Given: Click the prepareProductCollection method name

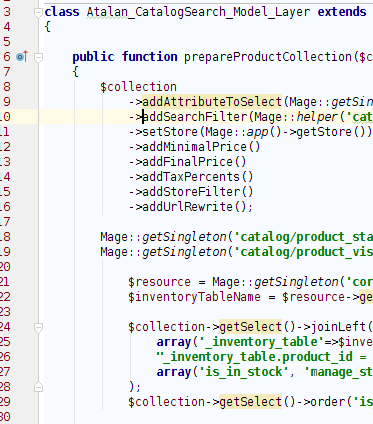Looking at the screenshot, I should (x=268, y=57).
